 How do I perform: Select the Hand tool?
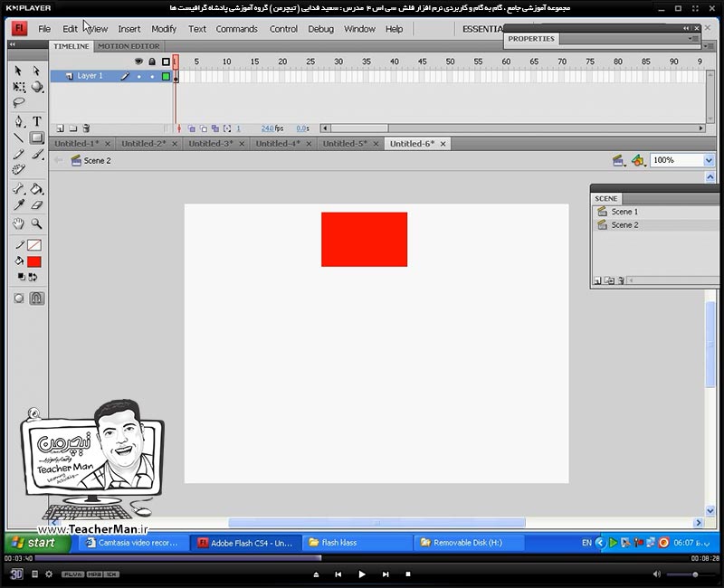click(x=18, y=224)
